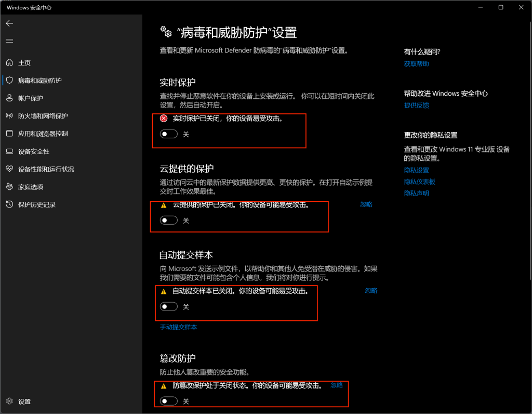This screenshot has height=414, width=532.
Task: Turn on the 实时保护 toggle
Action: pyautogui.click(x=169, y=134)
